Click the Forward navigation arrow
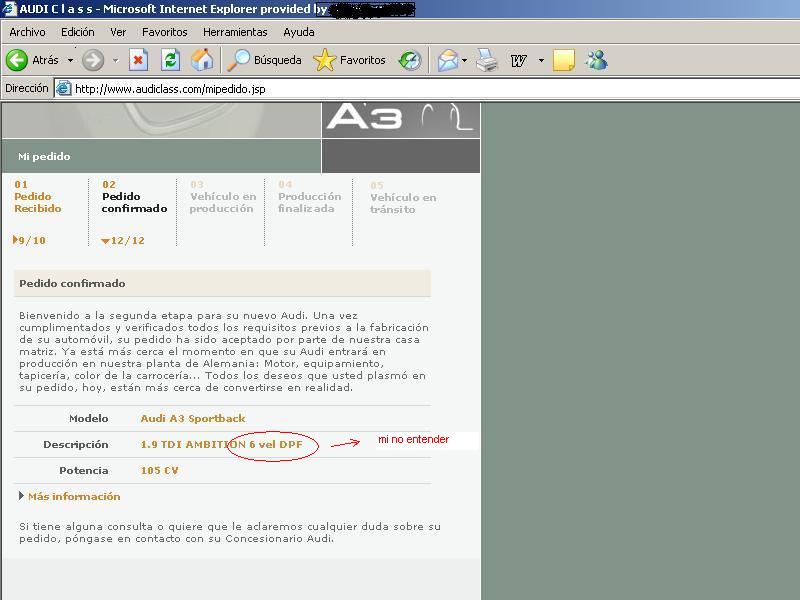Screen dimensions: 800x600 point(93,60)
